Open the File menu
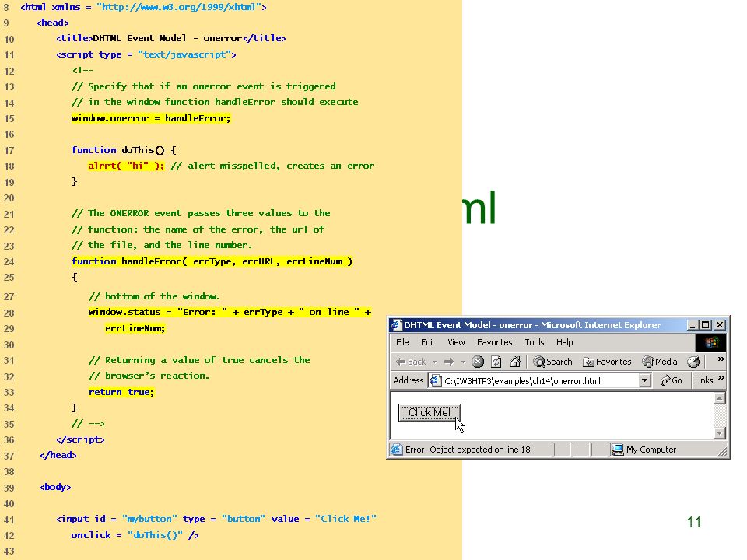The image size is (747, 560). point(402,342)
